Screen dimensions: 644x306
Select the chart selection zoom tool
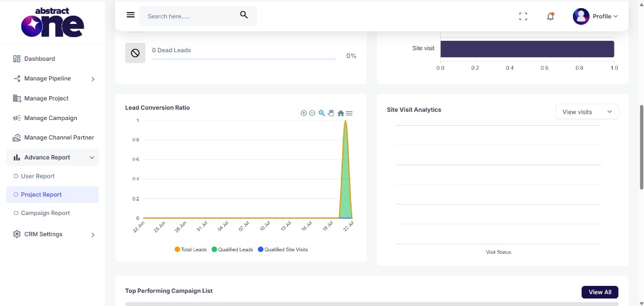(321, 113)
